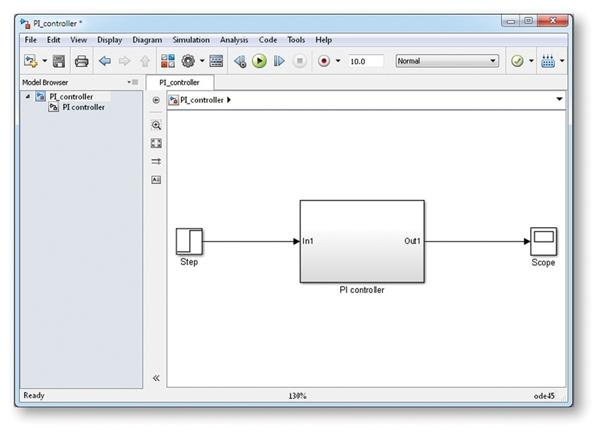The width and height of the screenshot is (600, 433).
Task: Click the Zoom In palette icon
Action: point(156,125)
